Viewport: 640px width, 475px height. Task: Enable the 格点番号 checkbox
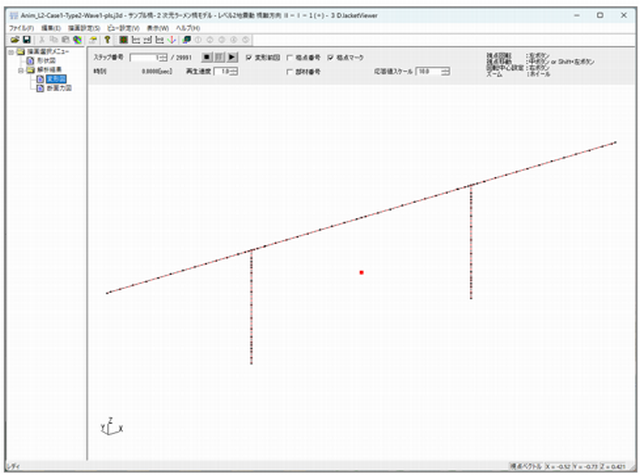click(x=291, y=58)
